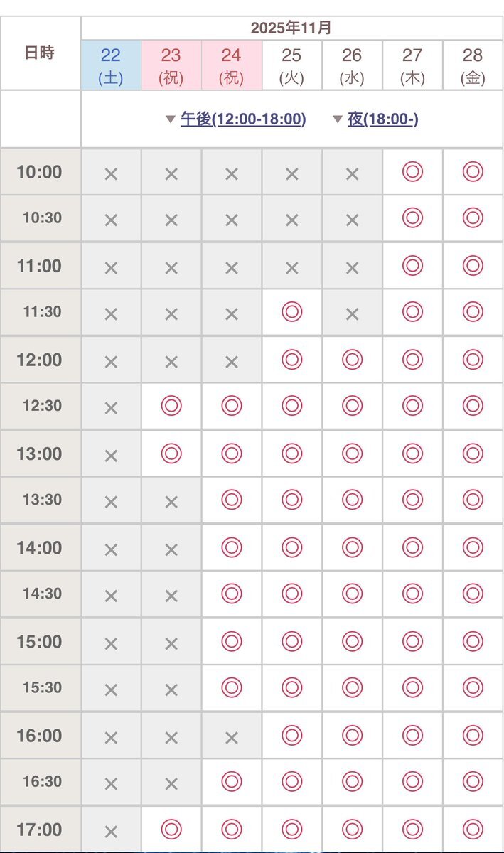Jump to 午後(12:00-18:00) section

click(x=243, y=119)
